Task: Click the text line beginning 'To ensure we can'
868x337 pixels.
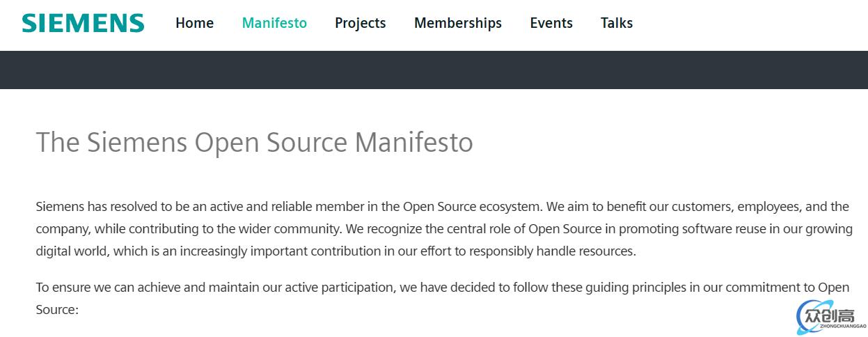Action: click(443, 288)
